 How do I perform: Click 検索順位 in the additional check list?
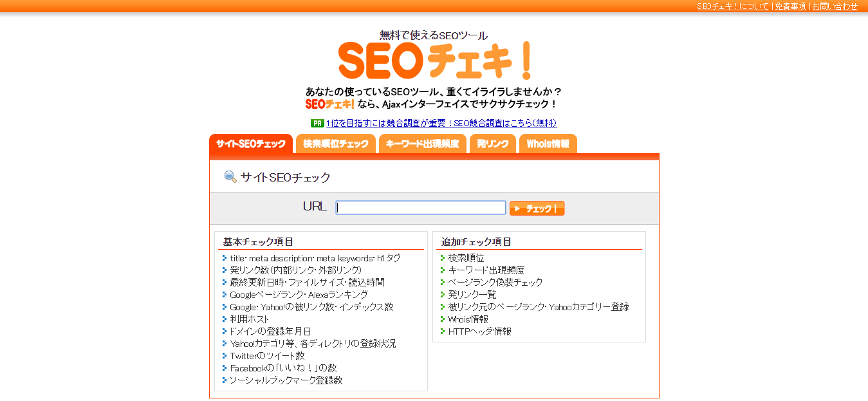click(x=466, y=258)
